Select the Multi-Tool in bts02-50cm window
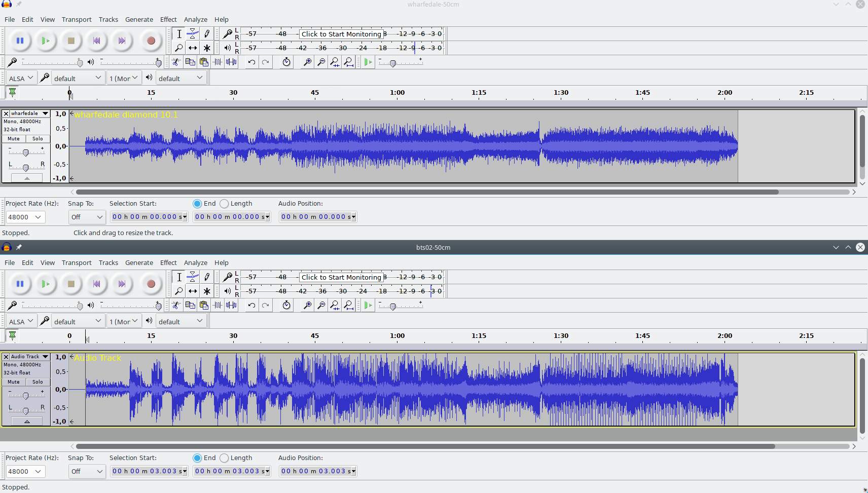This screenshot has height=493, width=868. click(207, 291)
